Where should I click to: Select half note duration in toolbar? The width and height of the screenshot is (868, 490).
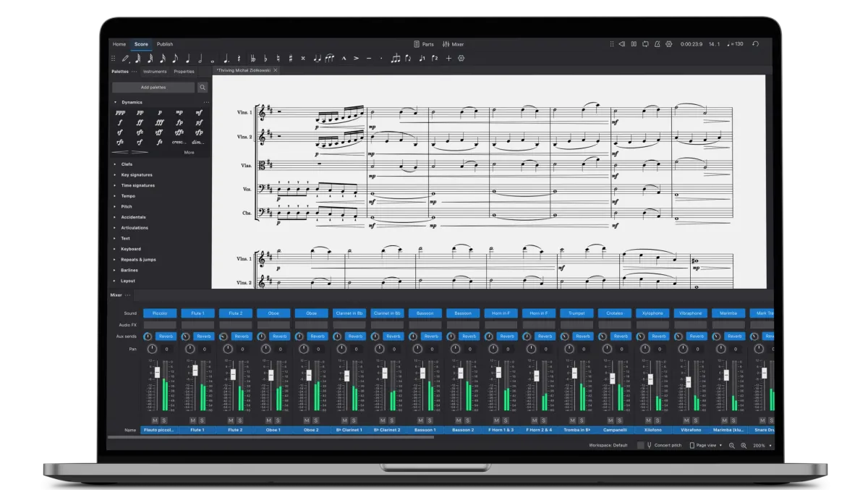pos(200,58)
